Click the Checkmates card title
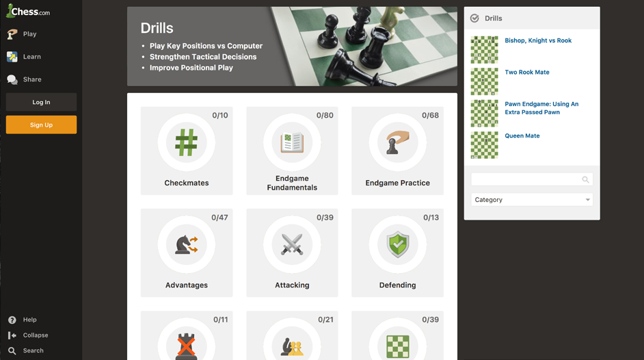The height and width of the screenshot is (360, 644). point(187,183)
